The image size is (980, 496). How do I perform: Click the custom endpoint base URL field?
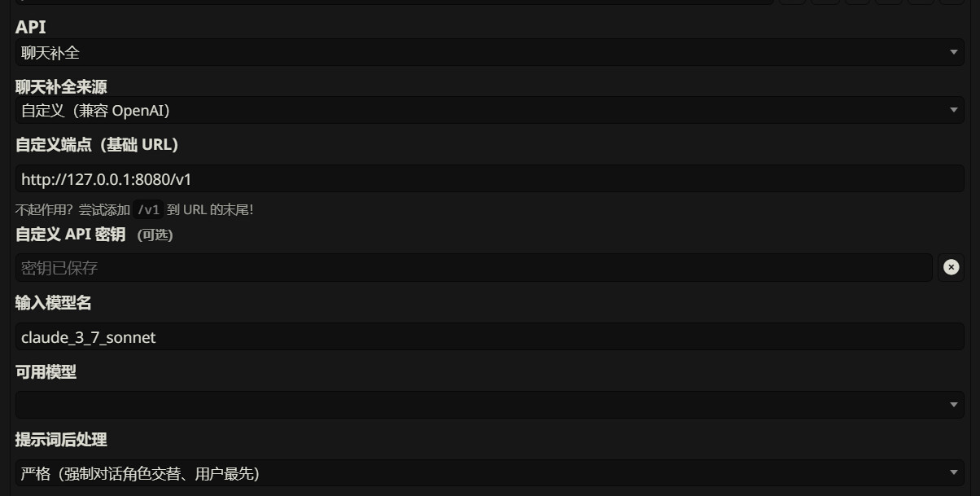pyautogui.click(x=488, y=179)
